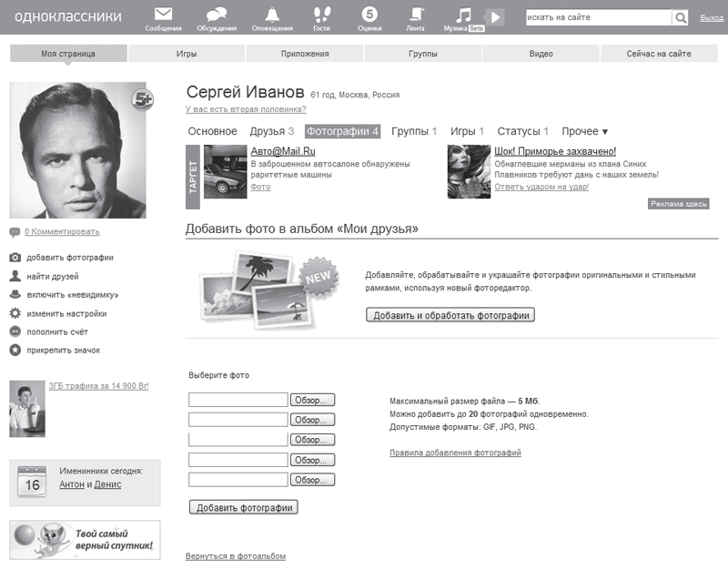
Task: Open Сообщения envelope icon
Action: 163,15
